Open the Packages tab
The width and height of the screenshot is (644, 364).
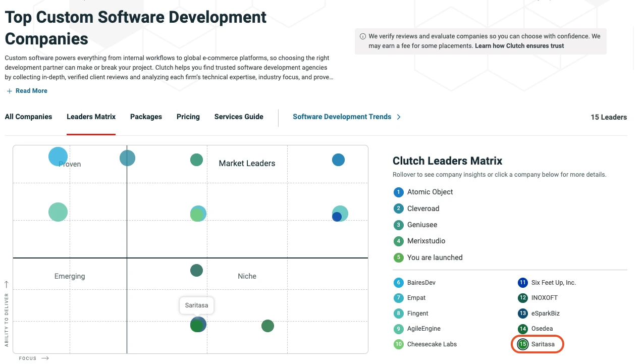point(146,117)
